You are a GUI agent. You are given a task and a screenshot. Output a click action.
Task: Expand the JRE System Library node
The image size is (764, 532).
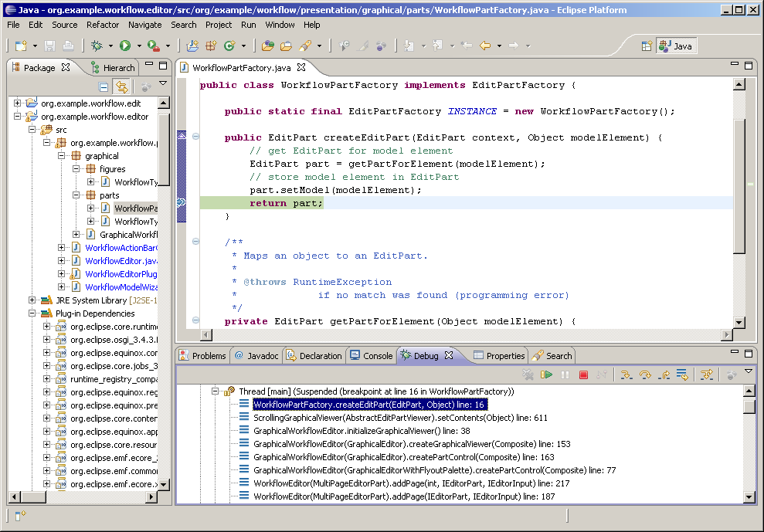pos(32,300)
